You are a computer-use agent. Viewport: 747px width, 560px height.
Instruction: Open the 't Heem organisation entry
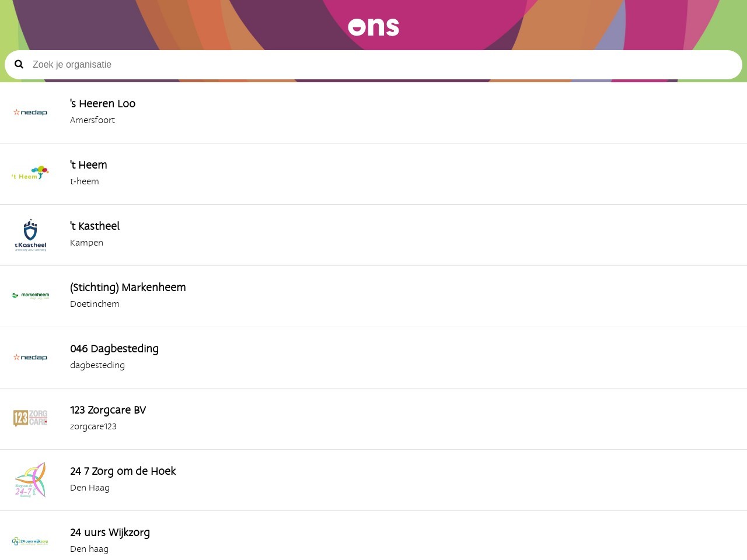pos(373,174)
